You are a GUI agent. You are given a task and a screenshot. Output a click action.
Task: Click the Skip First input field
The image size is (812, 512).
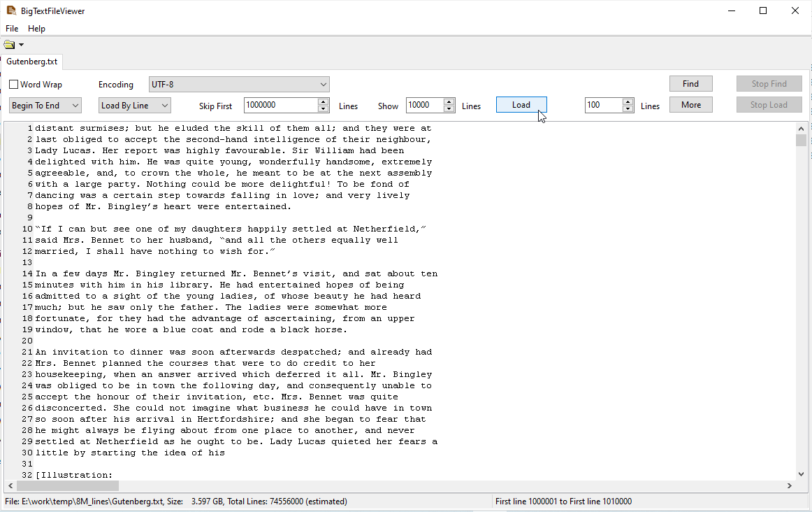click(280, 106)
